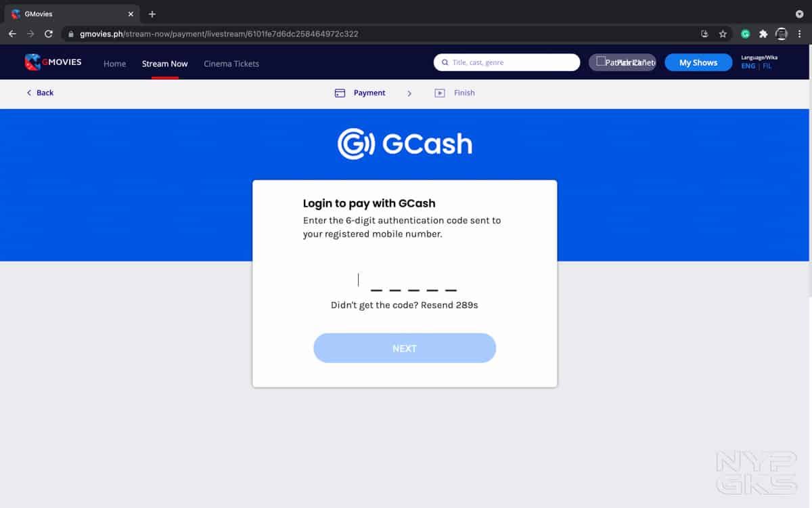Click the Back link below the header

tap(40, 93)
